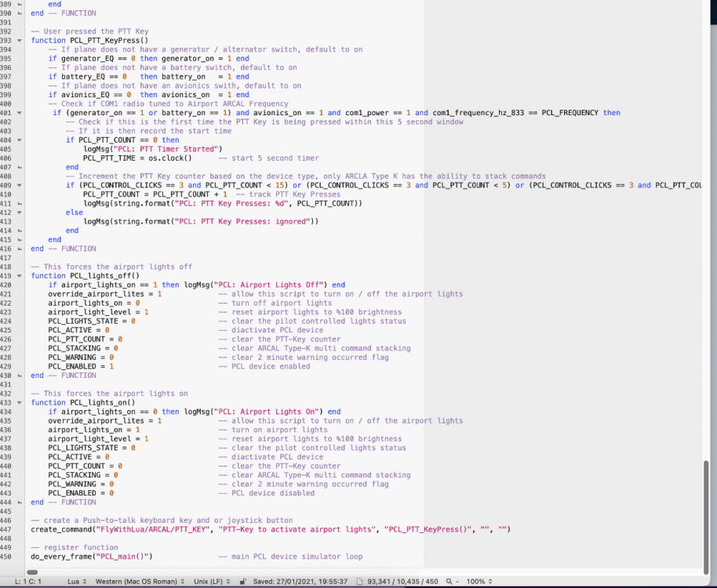Collapse the PCL_PTT_KeyPress function fold triangle
Screen dimensions: 717x588
(20, 40)
